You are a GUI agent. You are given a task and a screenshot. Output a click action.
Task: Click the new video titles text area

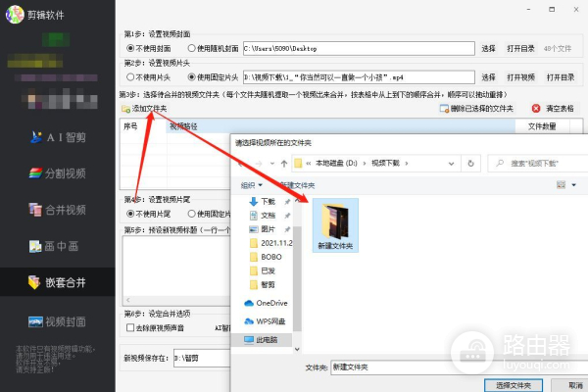pyautogui.click(x=176, y=266)
